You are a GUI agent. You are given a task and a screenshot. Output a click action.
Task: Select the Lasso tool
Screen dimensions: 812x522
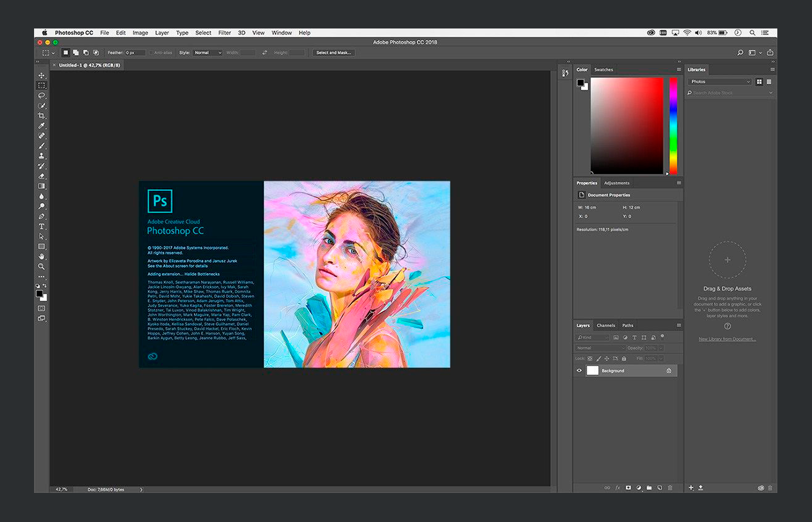point(41,95)
